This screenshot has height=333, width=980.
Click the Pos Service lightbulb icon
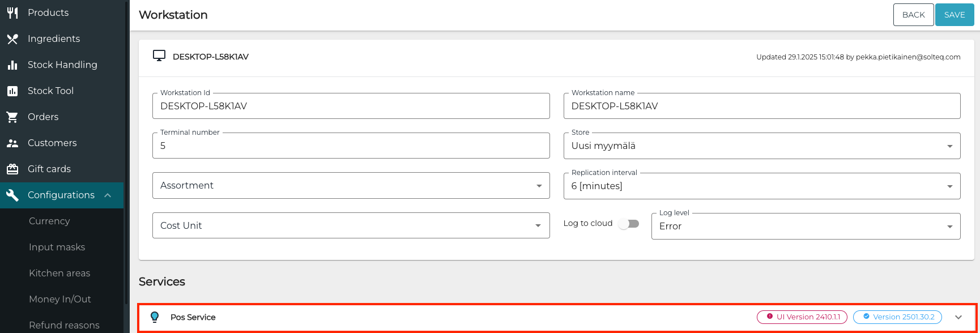[x=155, y=317]
